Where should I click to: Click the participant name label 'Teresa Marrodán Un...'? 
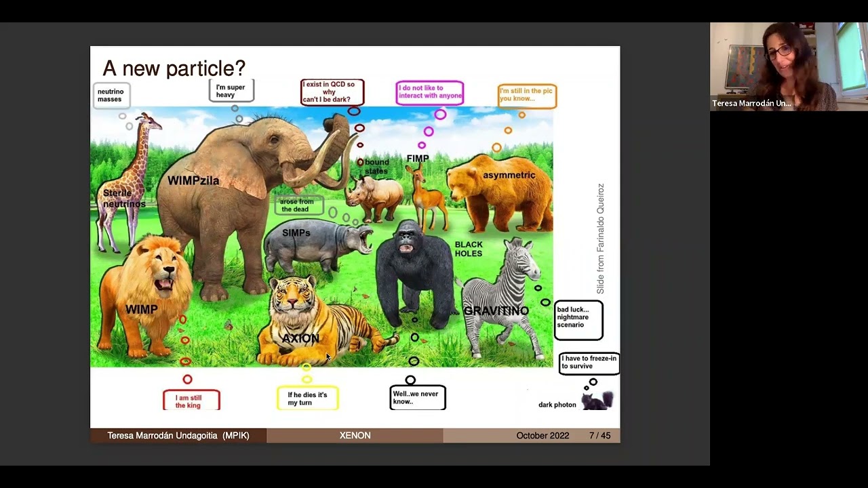point(751,104)
